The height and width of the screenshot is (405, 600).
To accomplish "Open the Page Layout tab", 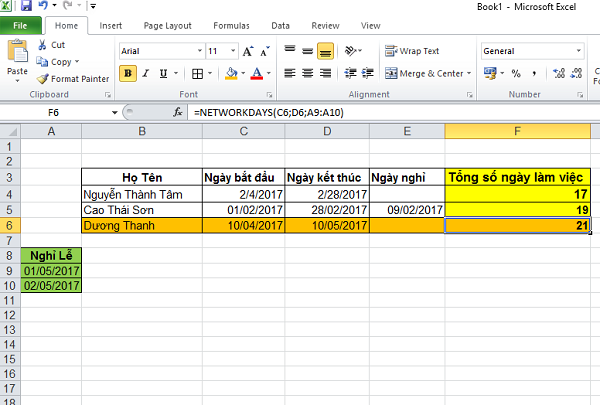I will (167, 25).
